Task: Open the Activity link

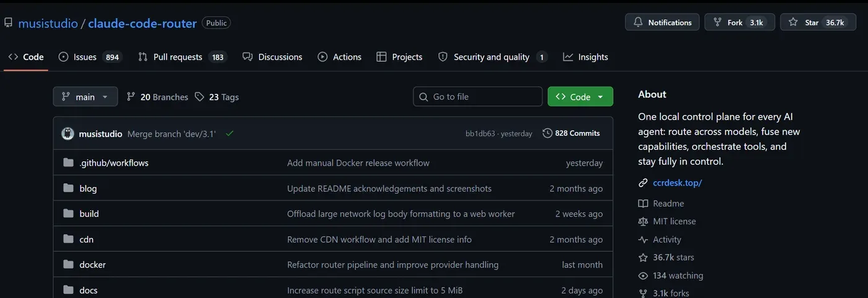Action: [x=667, y=240]
